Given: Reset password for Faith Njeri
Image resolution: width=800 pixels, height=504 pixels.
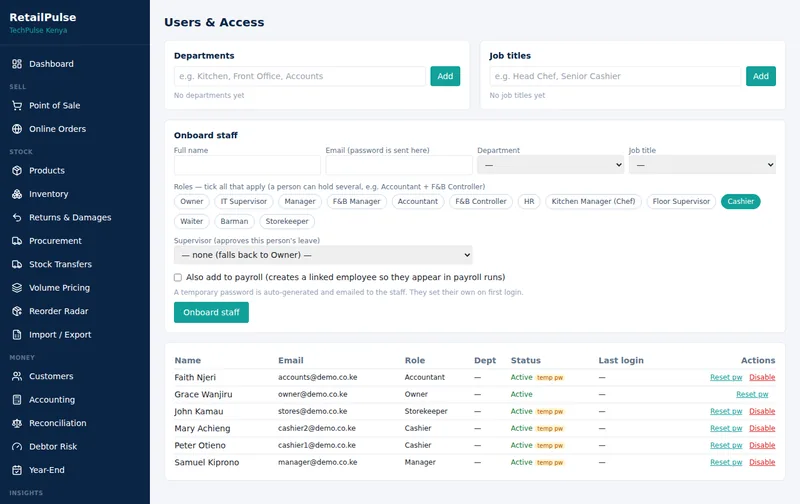Looking at the screenshot, I should (x=726, y=377).
